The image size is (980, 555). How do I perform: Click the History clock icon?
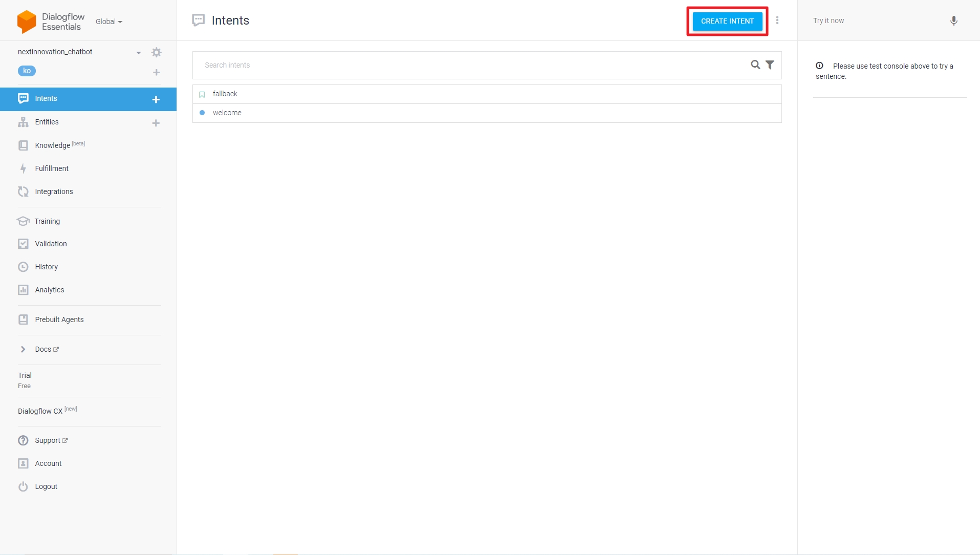tap(23, 267)
